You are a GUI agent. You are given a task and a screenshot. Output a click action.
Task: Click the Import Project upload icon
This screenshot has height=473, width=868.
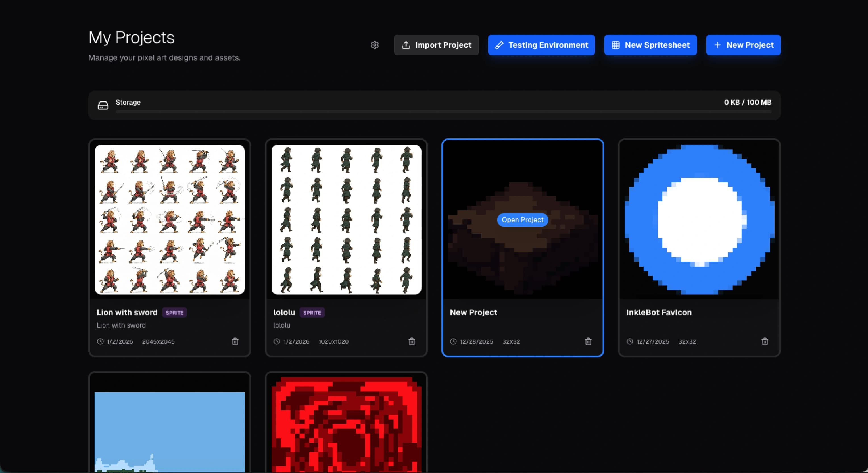406,45
